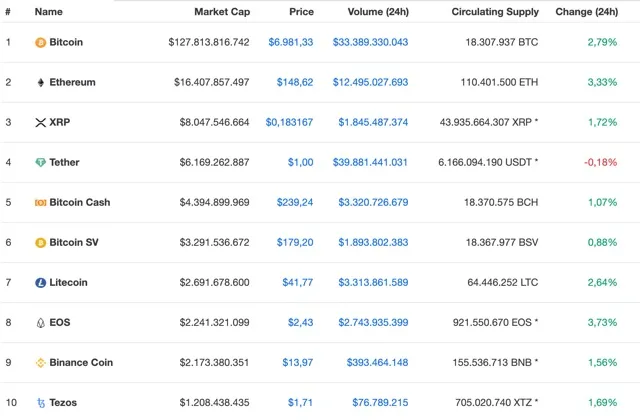
Task: Click Bitcoin SV price $179,20
Action: coord(295,242)
